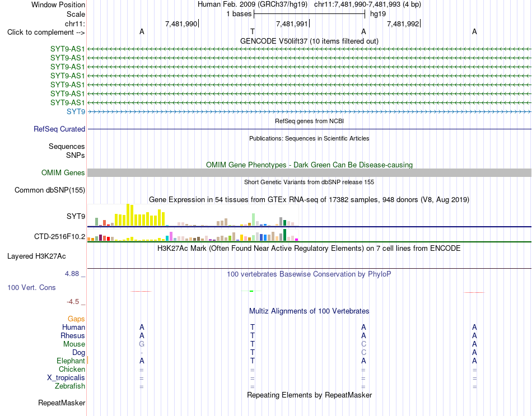Click the hg19 label beside the scale bar

(377, 14)
